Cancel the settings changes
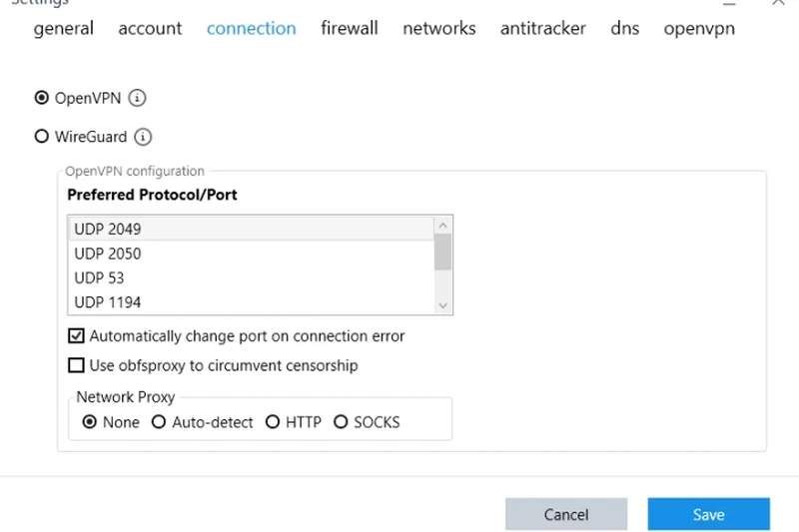The height and width of the screenshot is (532, 799). click(566, 514)
